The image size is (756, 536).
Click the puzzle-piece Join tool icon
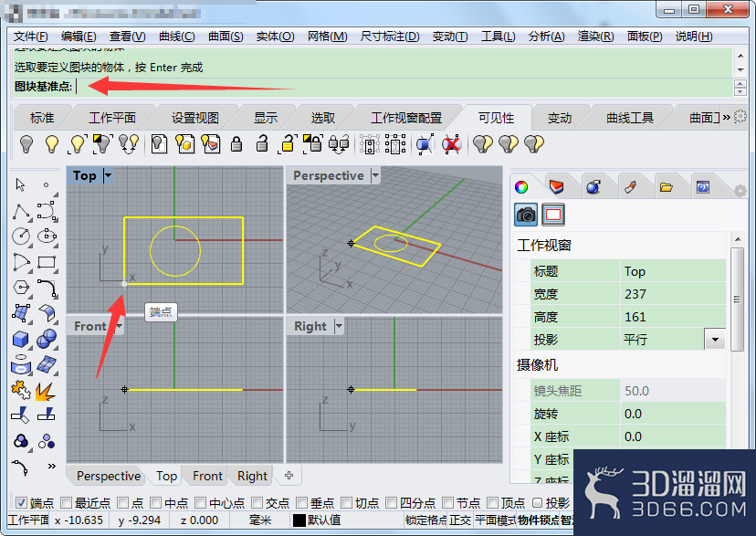[x=21, y=391]
